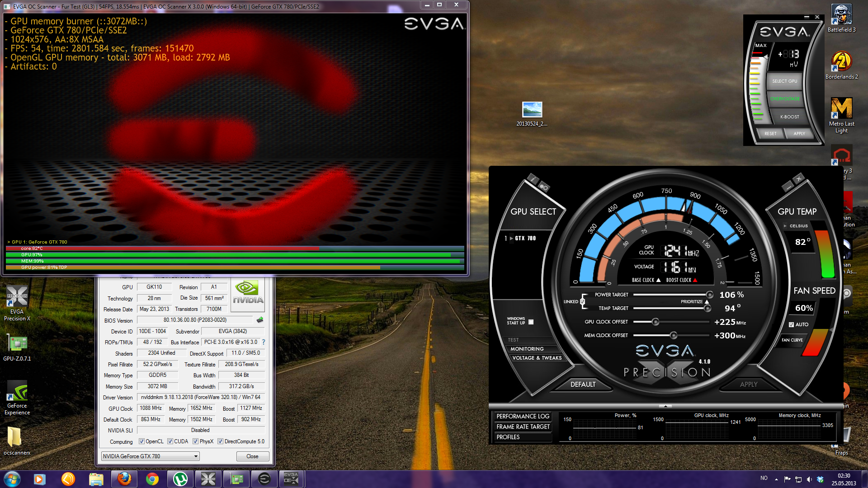Open Firefox from taskbar
This screenshot has height=488, width=868.
[124, 479]
